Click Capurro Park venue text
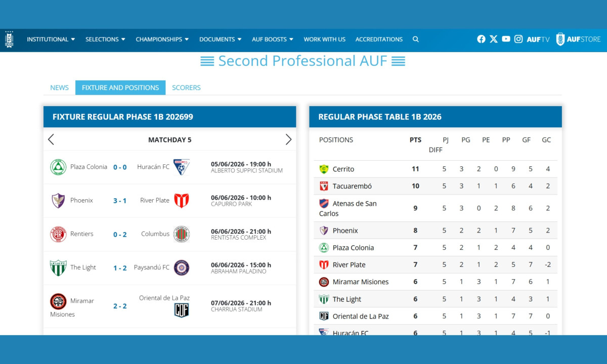The image size is (607, 364). (x=232, y=204)
